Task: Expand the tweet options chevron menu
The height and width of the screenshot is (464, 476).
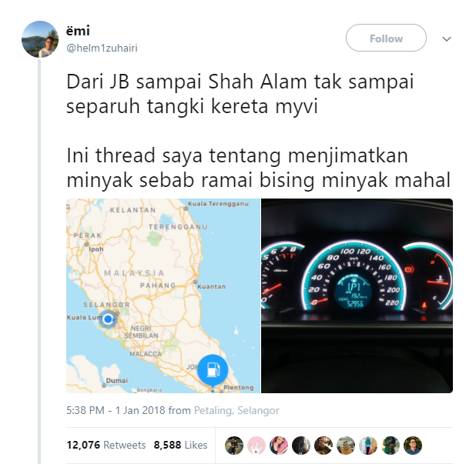Action: [x=446, y=38]
